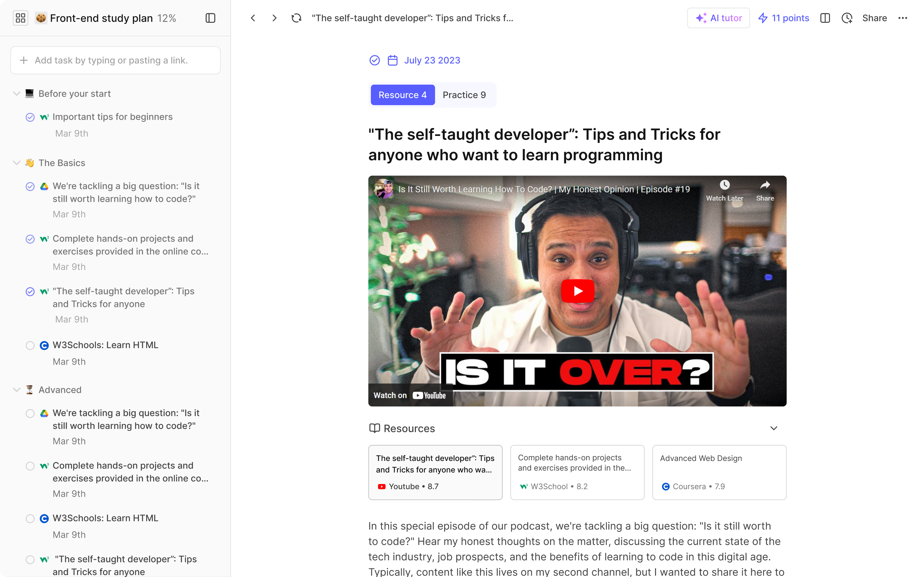
Task: Click the YouTube play button
Action: [577, 291]
